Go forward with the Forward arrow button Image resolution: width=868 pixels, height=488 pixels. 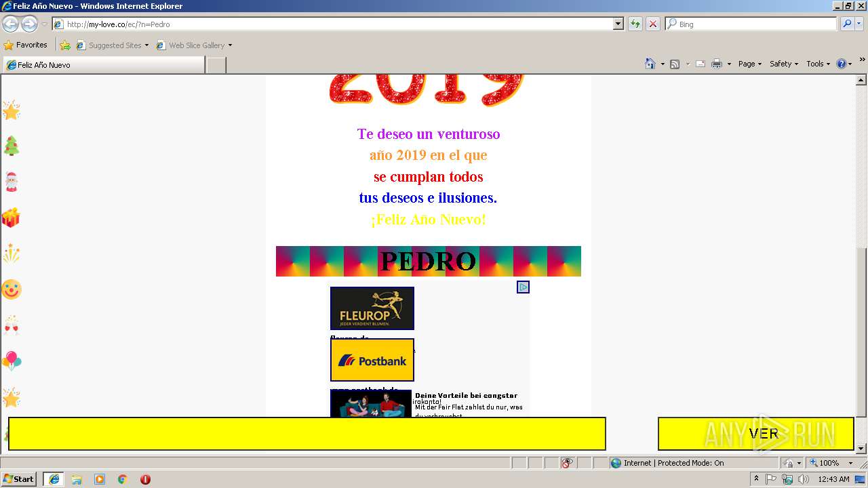coord(29,24)
